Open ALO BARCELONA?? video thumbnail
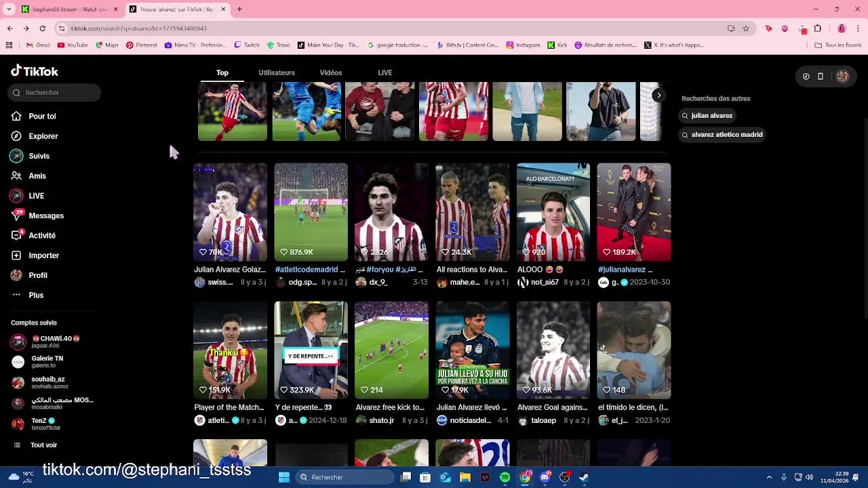This screenshot has height=488, width=868. click(x=553, y=212)
